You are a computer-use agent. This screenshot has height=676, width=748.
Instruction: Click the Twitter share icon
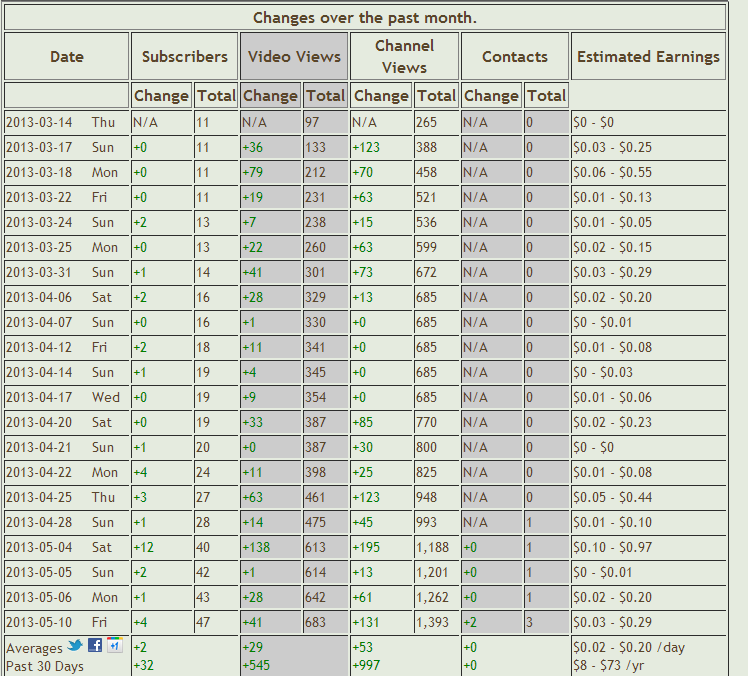tap(75, 645)
